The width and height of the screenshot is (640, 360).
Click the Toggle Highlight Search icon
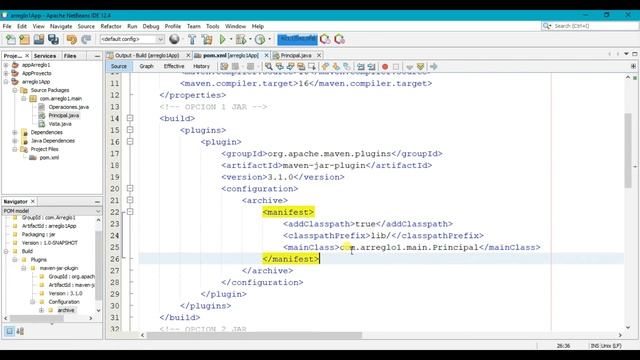tap(301, 66)
